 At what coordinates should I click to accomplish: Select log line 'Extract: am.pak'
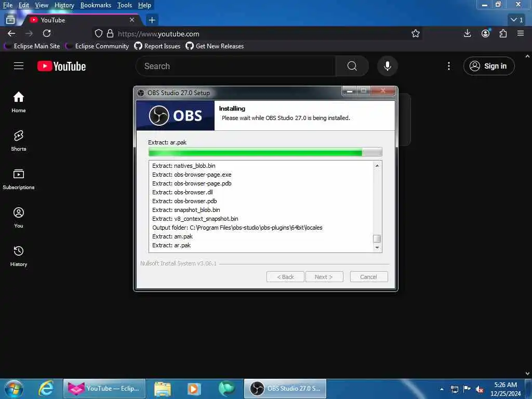tap(172, 236)
